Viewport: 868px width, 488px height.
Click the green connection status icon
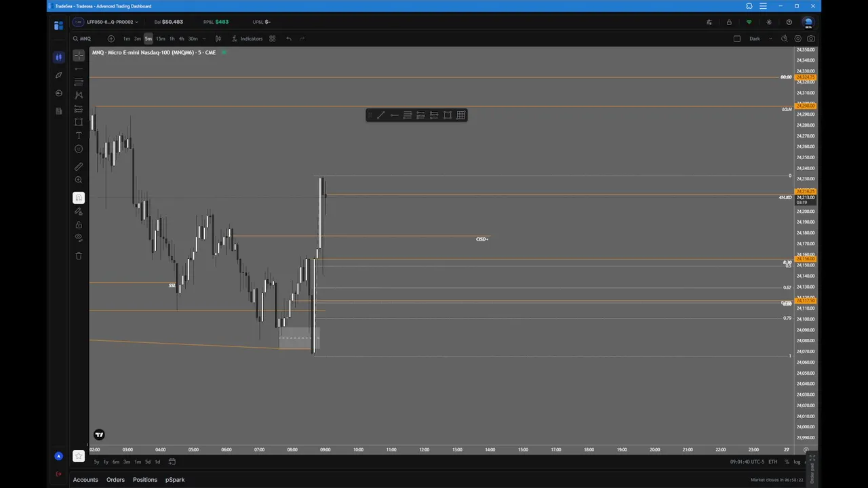click(x=749, y=22)
